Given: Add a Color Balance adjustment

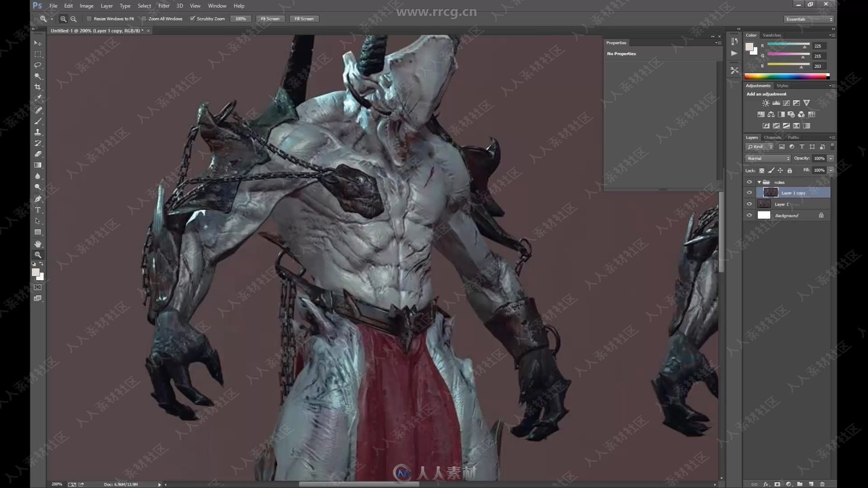Looking at the screenshot, I should (771, 114).
